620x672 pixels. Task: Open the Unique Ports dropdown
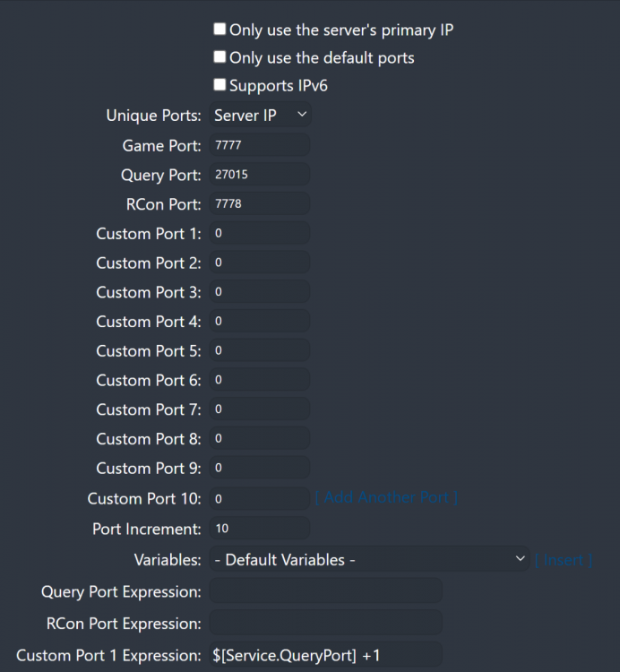tap(260, 116)
